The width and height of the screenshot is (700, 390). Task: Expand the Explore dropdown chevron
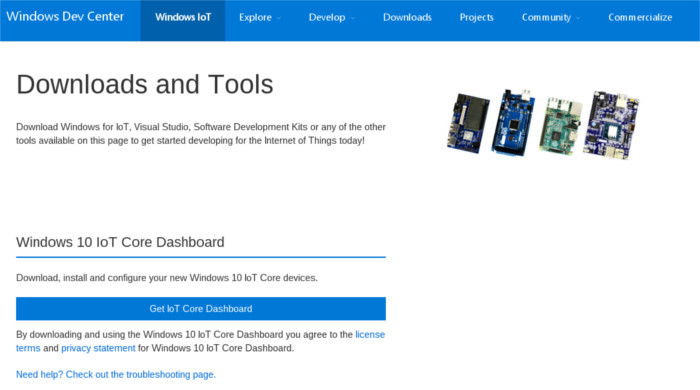pyautogui.click(x=279, y=18)
